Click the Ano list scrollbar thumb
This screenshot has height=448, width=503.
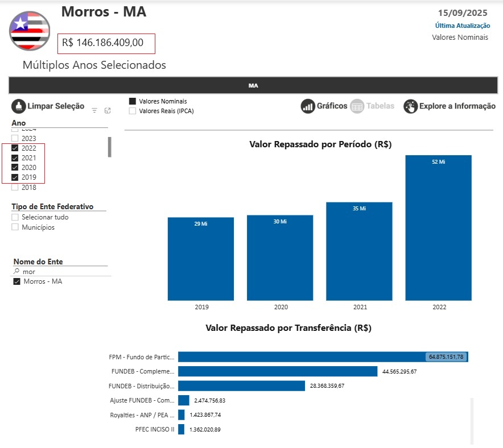(110, 147)
